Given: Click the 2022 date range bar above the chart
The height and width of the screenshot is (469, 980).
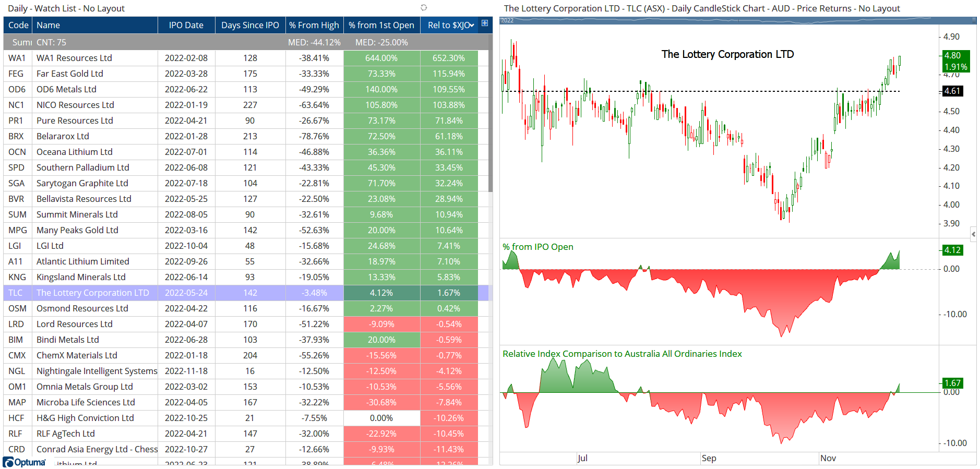Looking at the screenshot, I should coord(738,20).
